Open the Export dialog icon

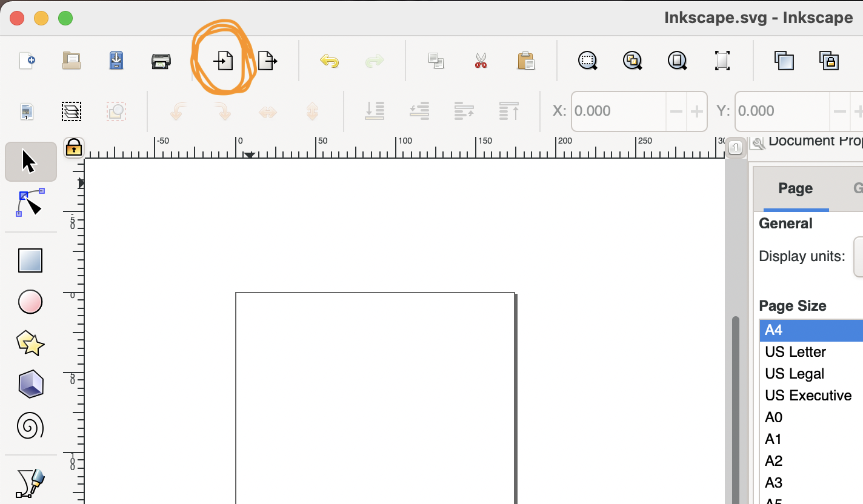(x=267, y=60)
